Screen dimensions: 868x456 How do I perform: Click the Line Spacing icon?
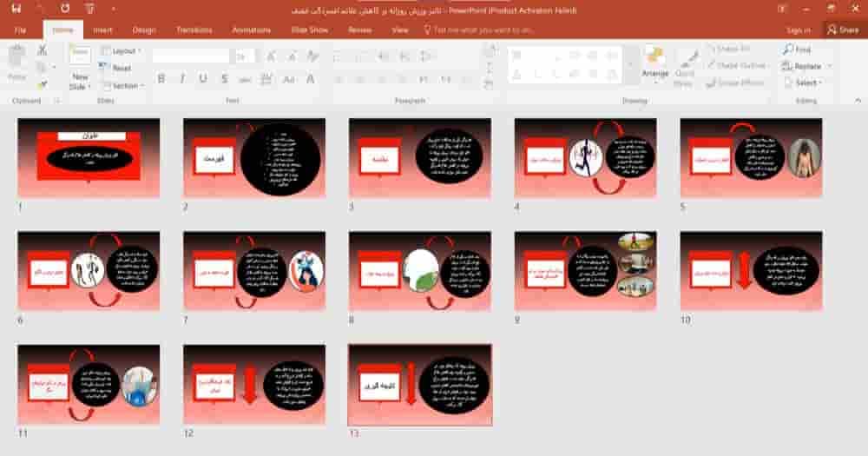click(x=425, y=56)
